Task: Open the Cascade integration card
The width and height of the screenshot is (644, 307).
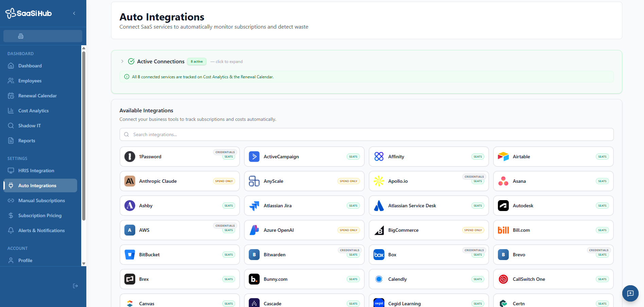Action: [304, 301]
